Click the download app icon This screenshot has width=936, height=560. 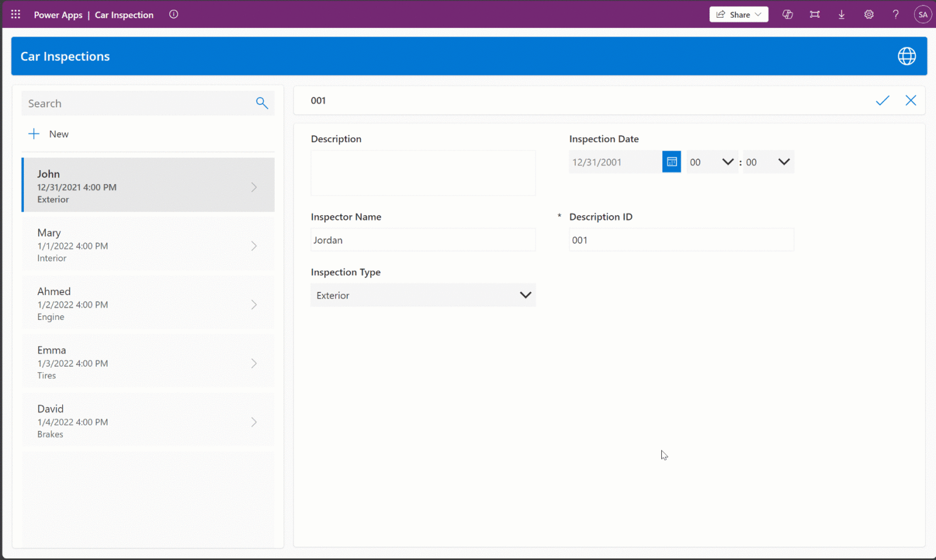click(x=842, y=14)
